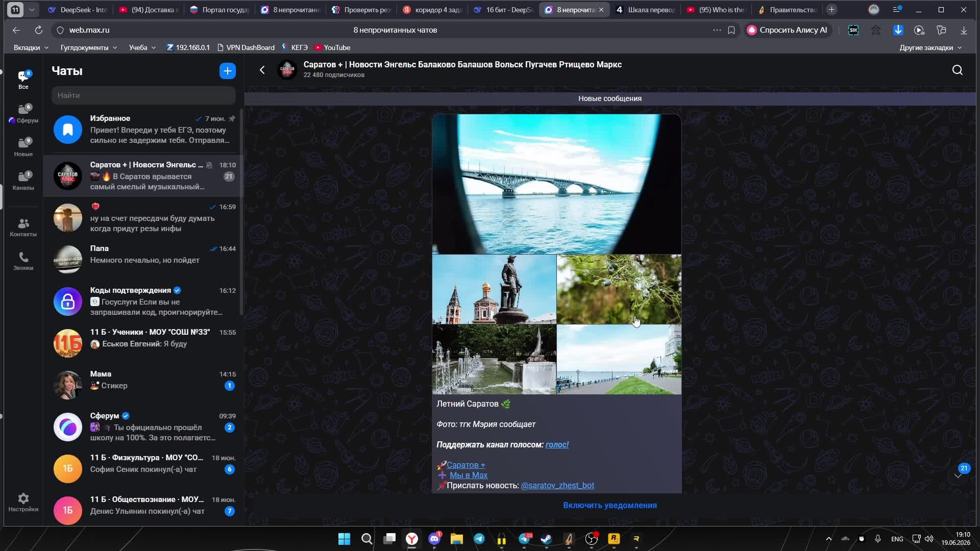Screen dimensions: 980x551
Task: Switch to the Доставка YouTube tab
Action: point(149,10)
